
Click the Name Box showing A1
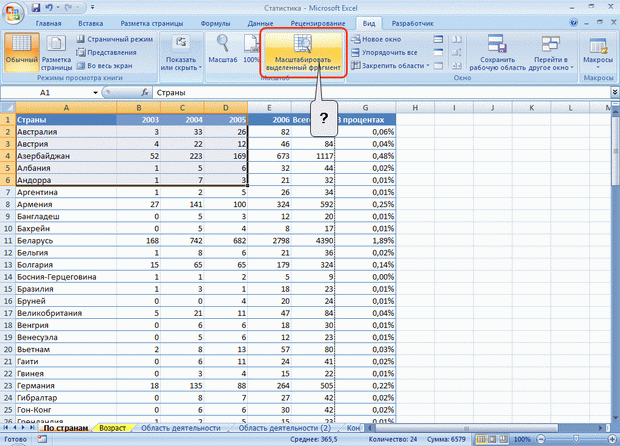[x=47, y=93]
